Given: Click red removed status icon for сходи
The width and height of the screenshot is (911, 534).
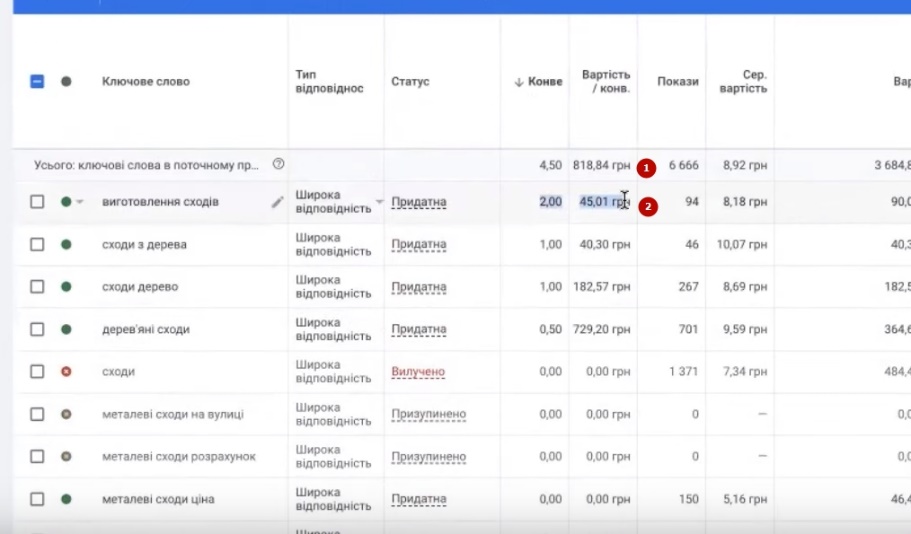Looking at the screenshot, I should (x=66, y=372).
